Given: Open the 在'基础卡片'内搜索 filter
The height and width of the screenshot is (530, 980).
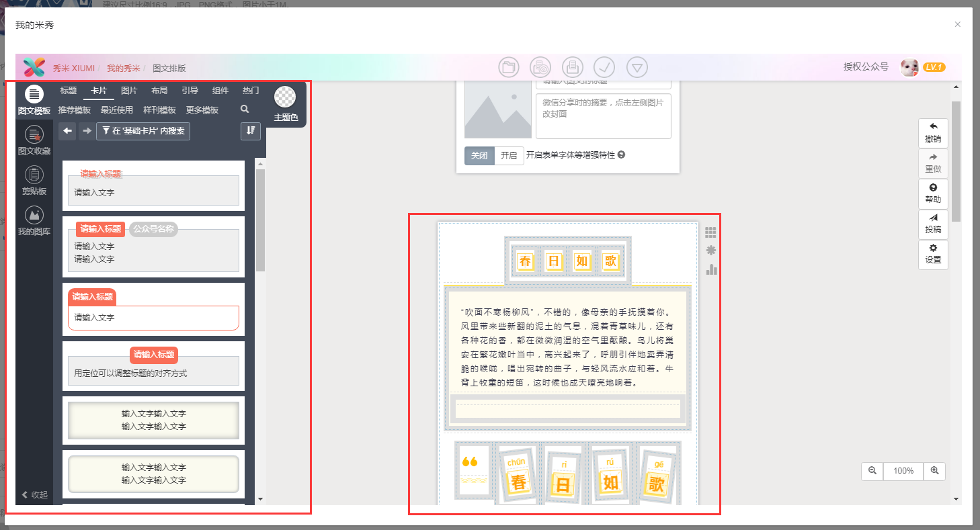Looking at the screenshot, I should 143,131.
